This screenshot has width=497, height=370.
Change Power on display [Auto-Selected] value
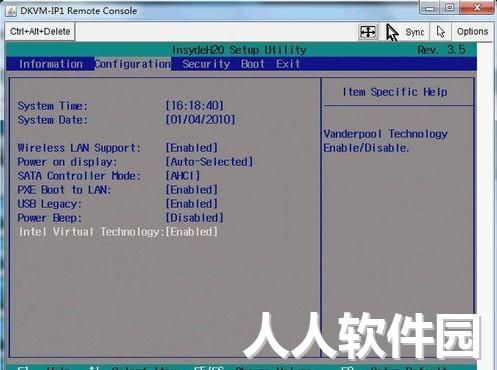(209, 162)
